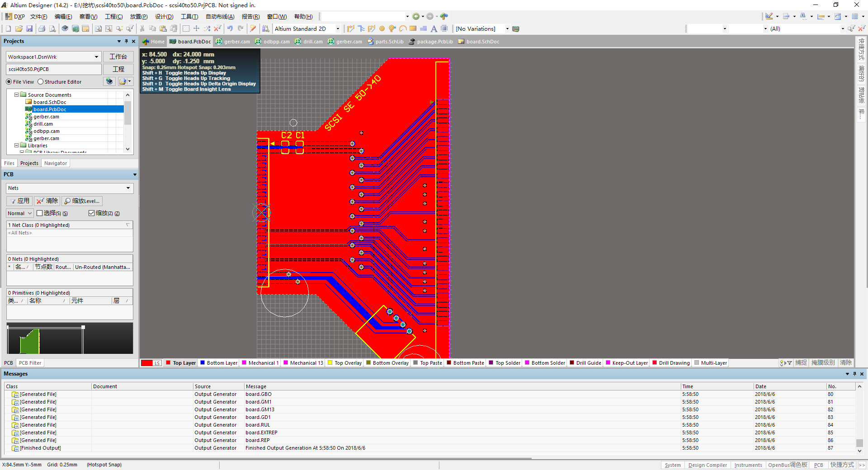Open the Design Compiler status bar panel button

click(x=708, y=465)
